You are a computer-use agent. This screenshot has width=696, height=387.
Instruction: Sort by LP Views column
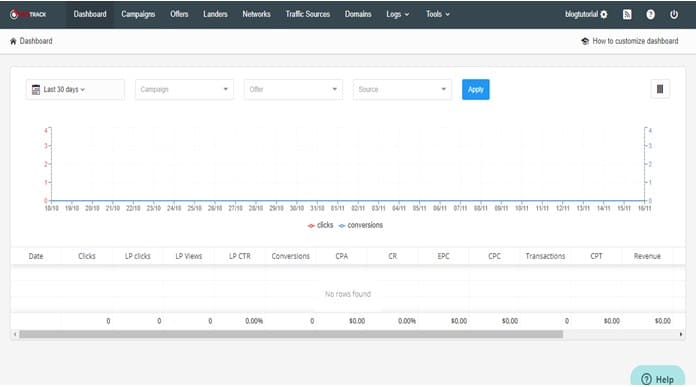coord(189,256)
